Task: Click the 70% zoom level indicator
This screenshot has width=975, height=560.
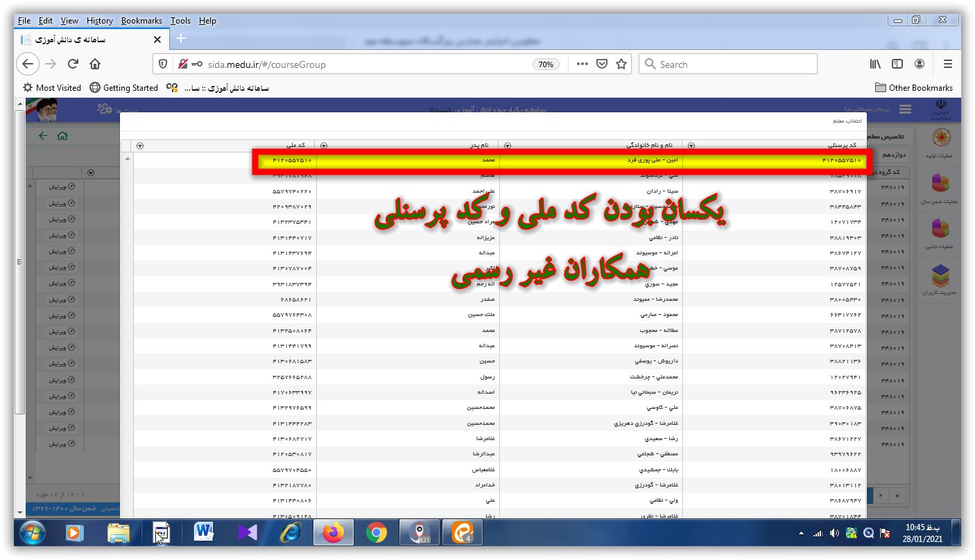Action: (x=546, y=64)
